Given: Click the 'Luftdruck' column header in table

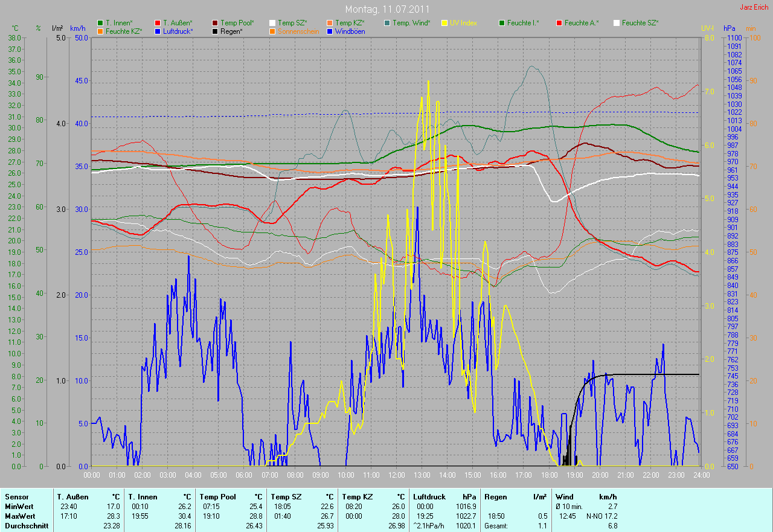Looking at the screenshot, I should (429, 497).
